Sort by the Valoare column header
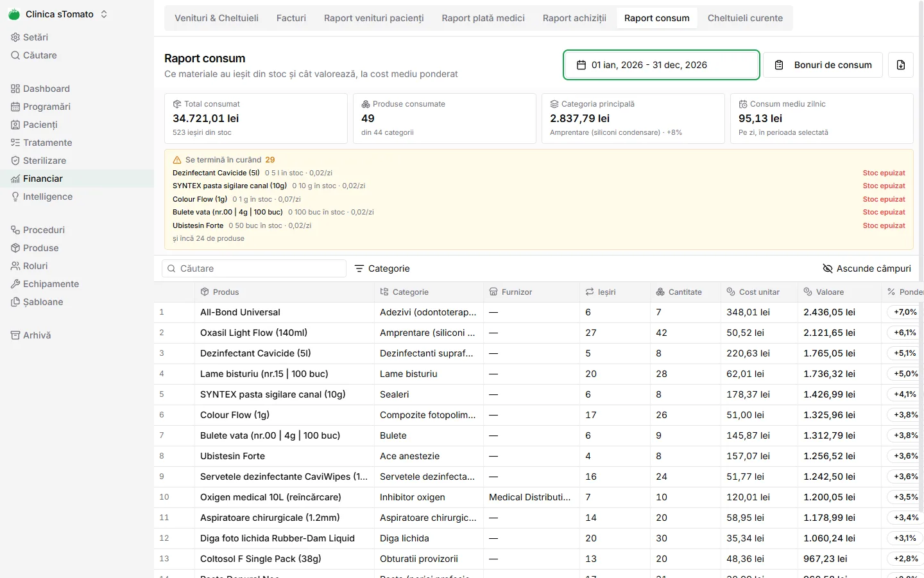Viewport: 924px width, 578px height. point(839,292)
